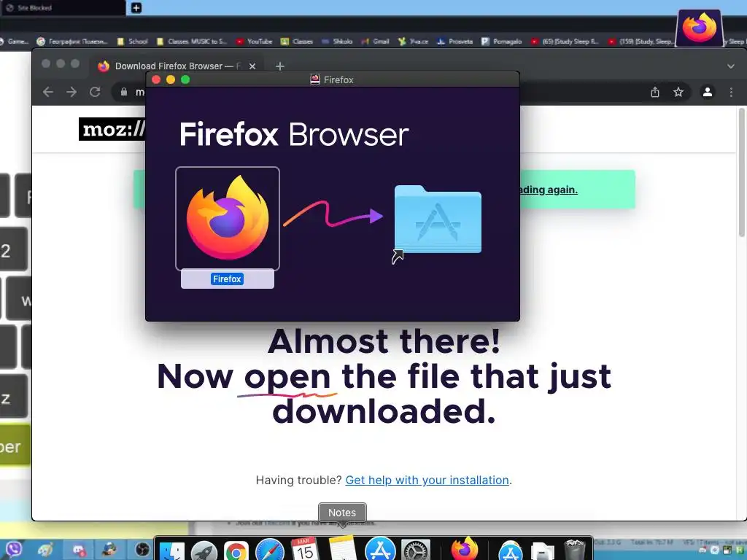Go forward in Chrome browser
Image resolution: width=747 pixels, height=560 pixels.
tap(71, 91)
